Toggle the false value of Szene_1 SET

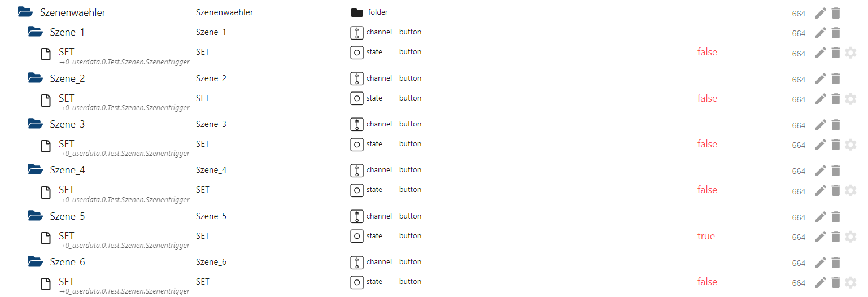tap(707, 52)
